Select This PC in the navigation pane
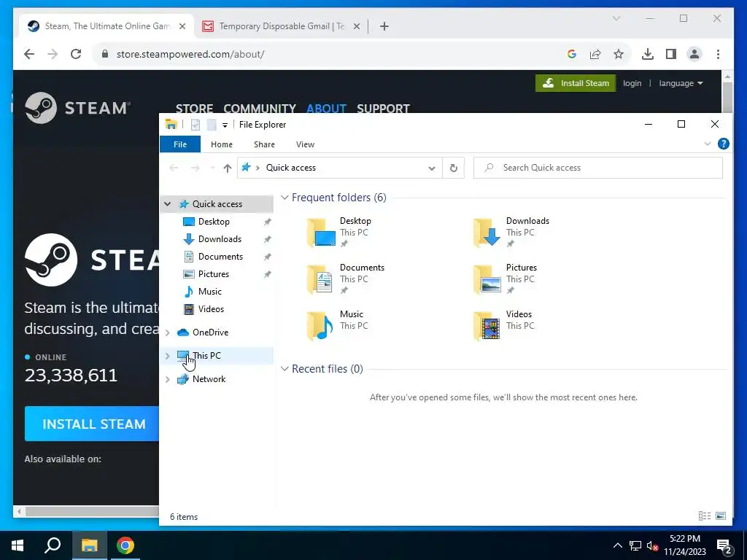The image size is (747, 560). (x=206, y=356)
